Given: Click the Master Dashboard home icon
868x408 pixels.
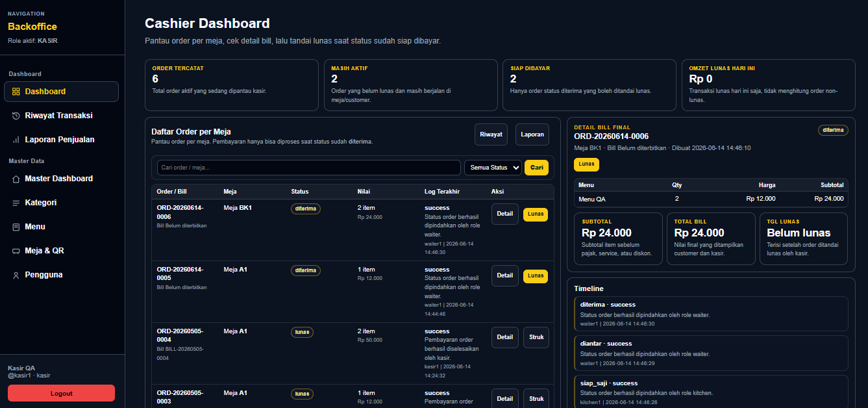Looking at the screenshot, I should click(16, 179).
